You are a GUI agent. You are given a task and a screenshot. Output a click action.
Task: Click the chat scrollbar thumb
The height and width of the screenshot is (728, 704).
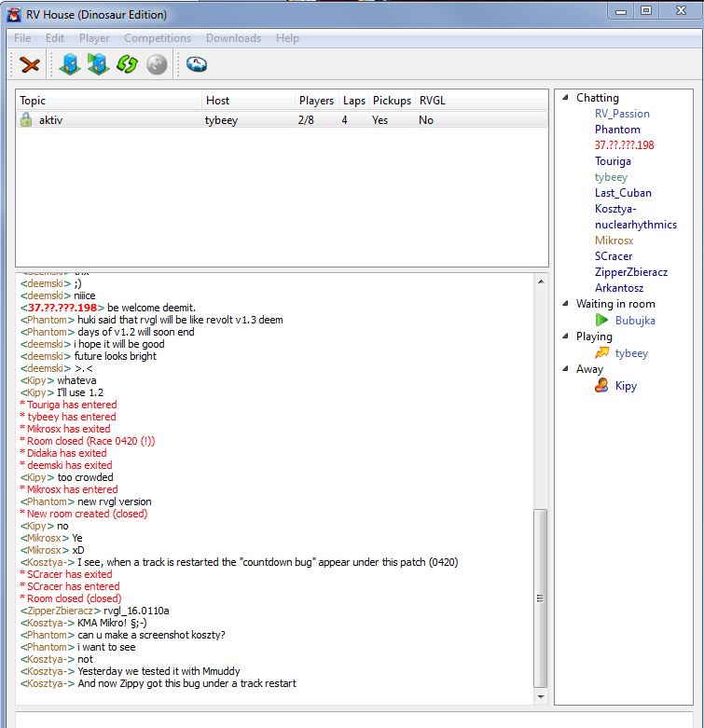pyautogui.click(x=540, y=598)
